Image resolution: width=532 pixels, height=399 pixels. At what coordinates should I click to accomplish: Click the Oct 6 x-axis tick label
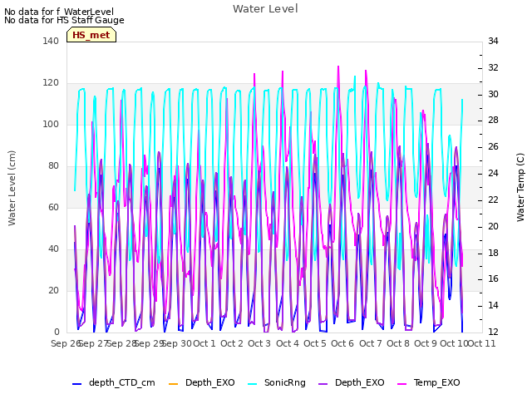[342, 343]
